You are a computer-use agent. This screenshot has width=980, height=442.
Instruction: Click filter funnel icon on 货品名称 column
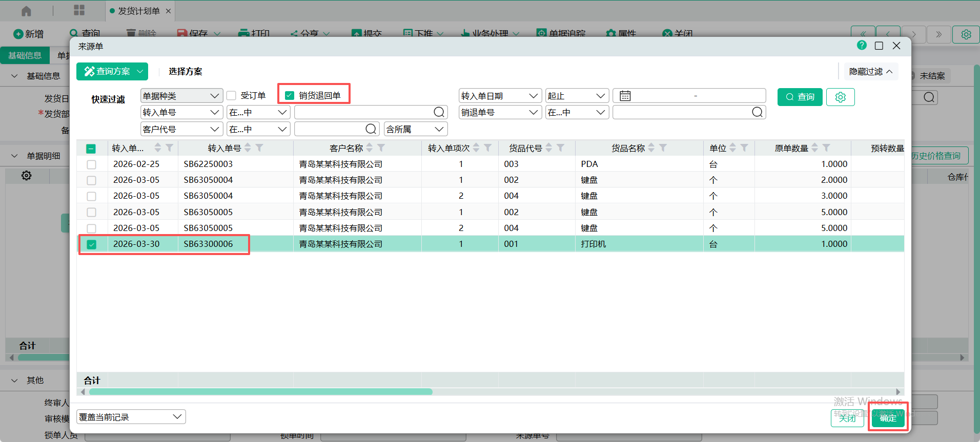pos(663,148)
